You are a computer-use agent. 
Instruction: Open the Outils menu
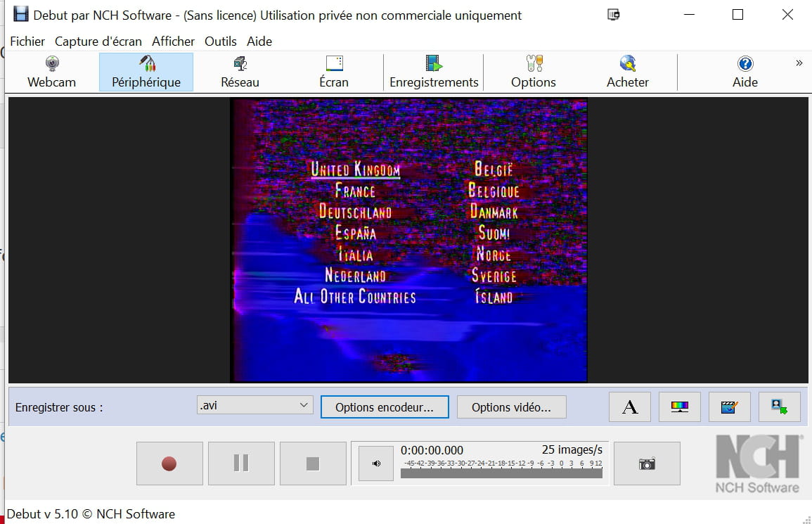[221, 41]
